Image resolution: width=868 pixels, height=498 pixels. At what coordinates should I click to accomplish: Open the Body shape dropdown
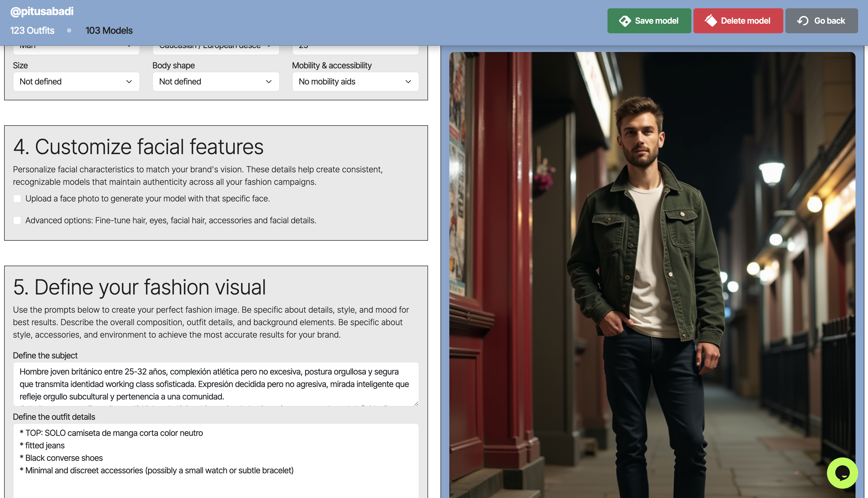[x=216, y=82]
